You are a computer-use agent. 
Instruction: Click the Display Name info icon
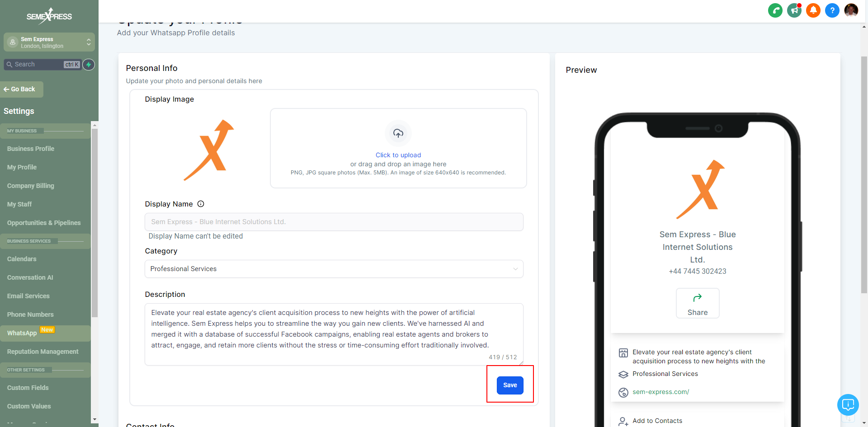pos(201,204)
